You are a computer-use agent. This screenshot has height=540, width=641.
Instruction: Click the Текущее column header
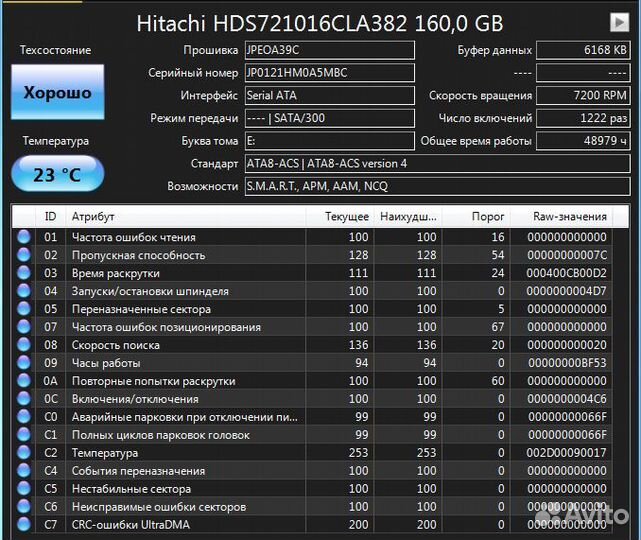pos(340,216)
